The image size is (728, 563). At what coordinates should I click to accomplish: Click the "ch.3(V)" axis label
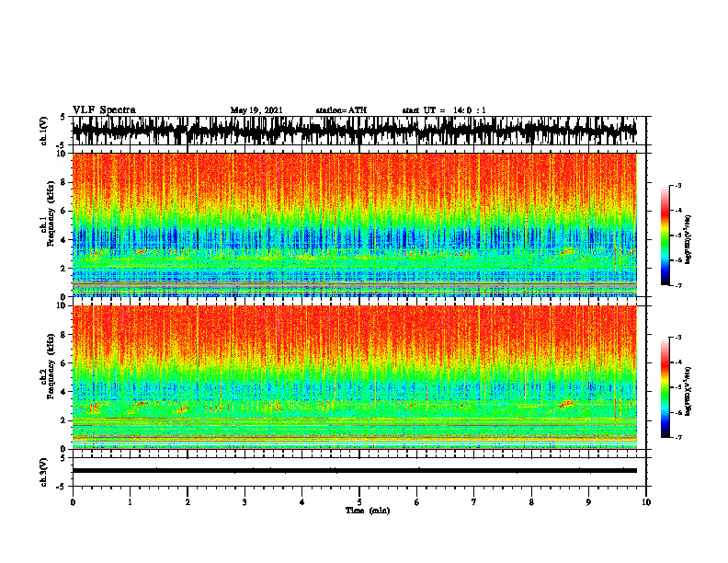(x=44, y=472)
